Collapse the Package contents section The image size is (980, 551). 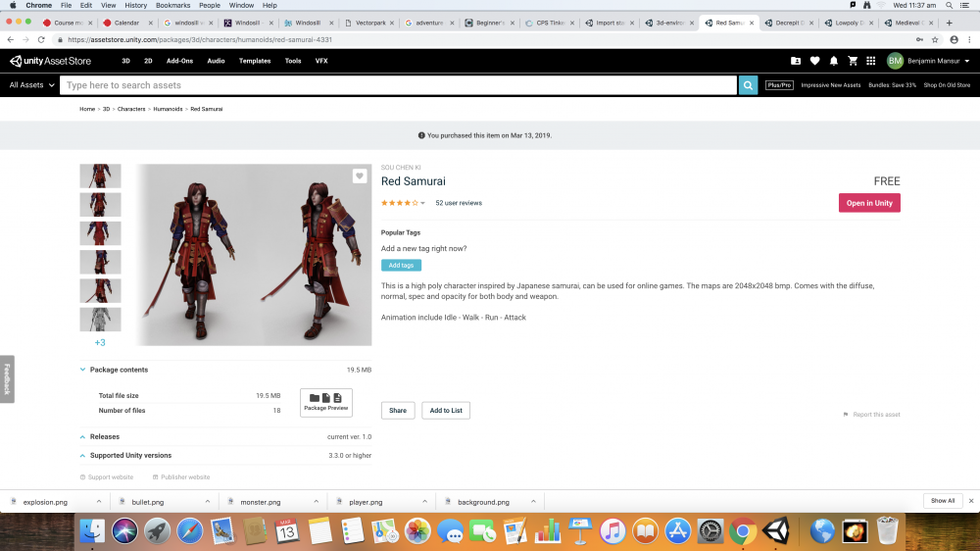click(x=82, y=370)
